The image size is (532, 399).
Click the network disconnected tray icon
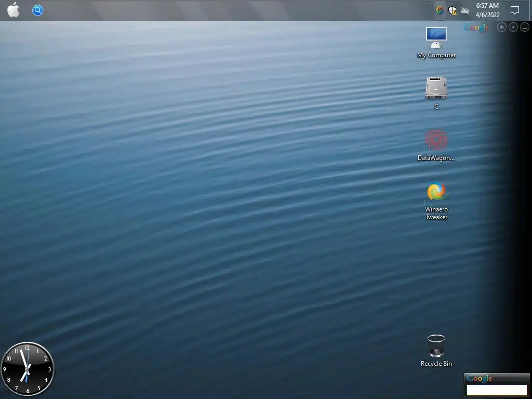[465, 10]
